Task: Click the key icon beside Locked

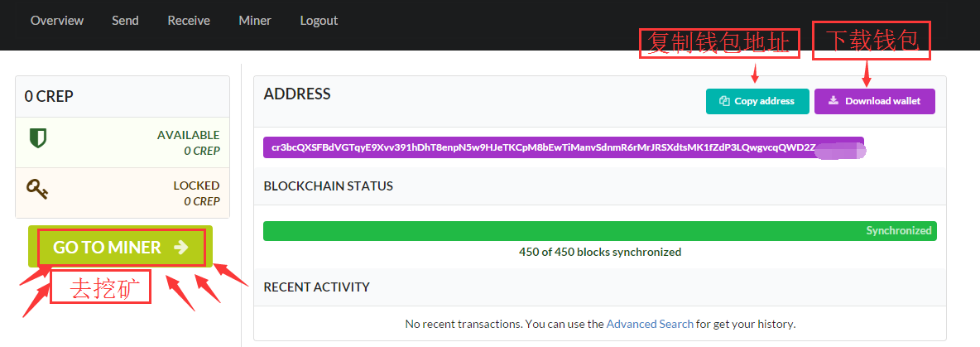Action: [x=37, y=190]
